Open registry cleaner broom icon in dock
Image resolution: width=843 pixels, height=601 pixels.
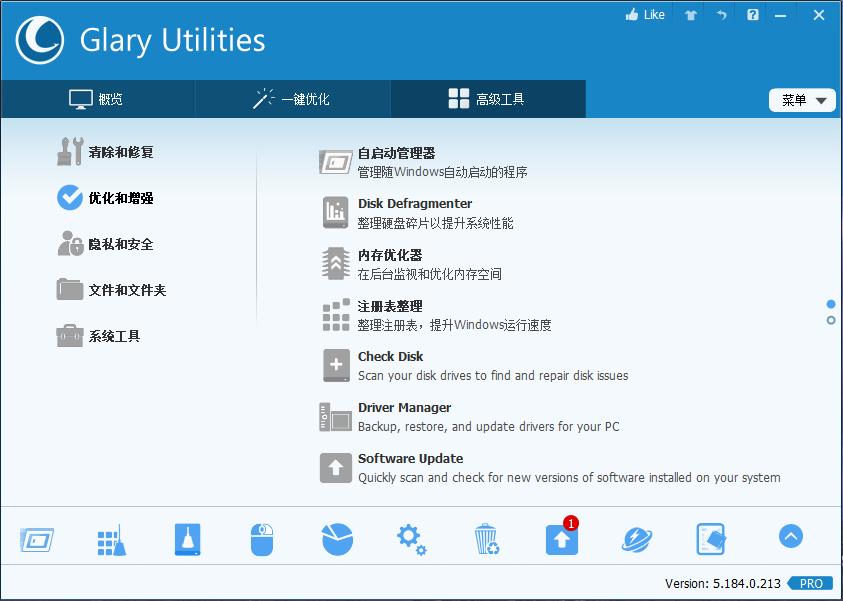point(112,540)
